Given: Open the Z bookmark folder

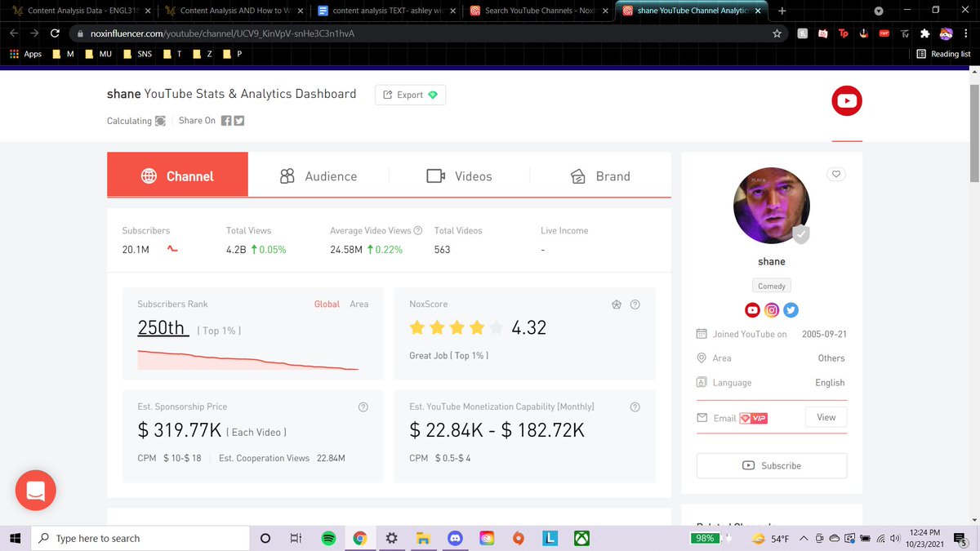Looking at the screenshot, I should point(203,54).
